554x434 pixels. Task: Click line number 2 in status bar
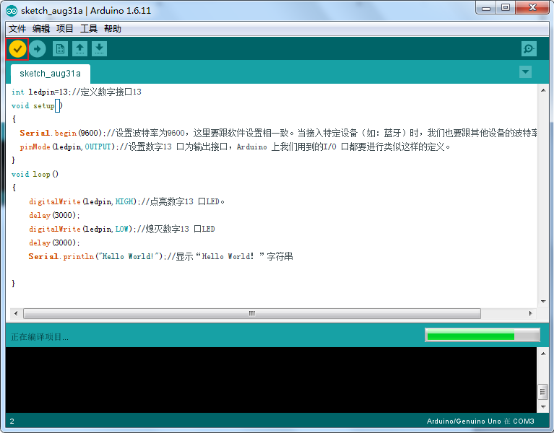click(x=12, y=421)
